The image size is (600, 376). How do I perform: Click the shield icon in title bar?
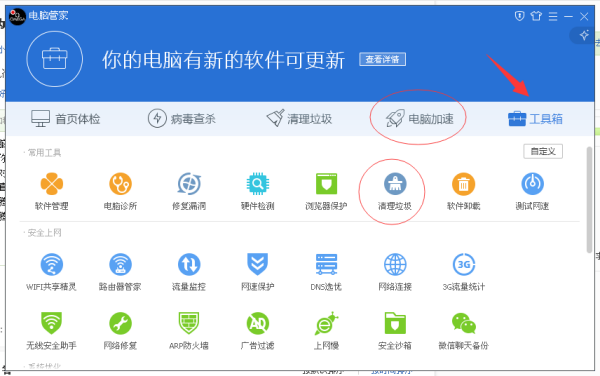[x=519, y=16]
